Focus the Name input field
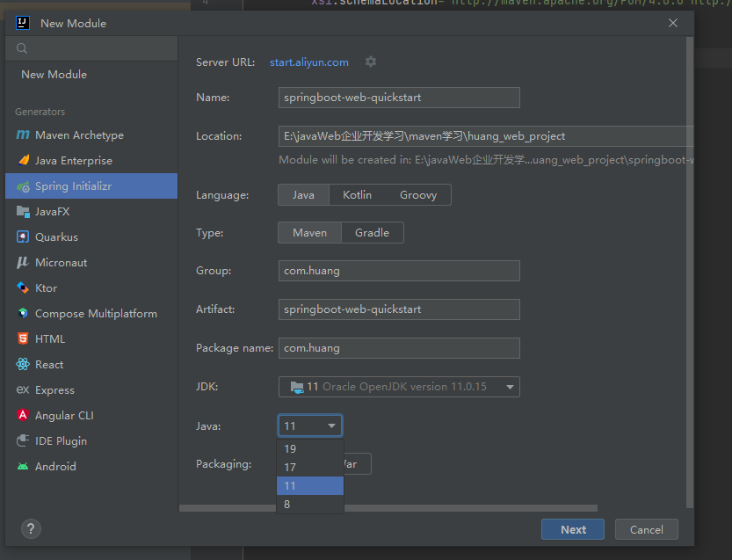Screen dimensions: 732x560 (399, 98)
